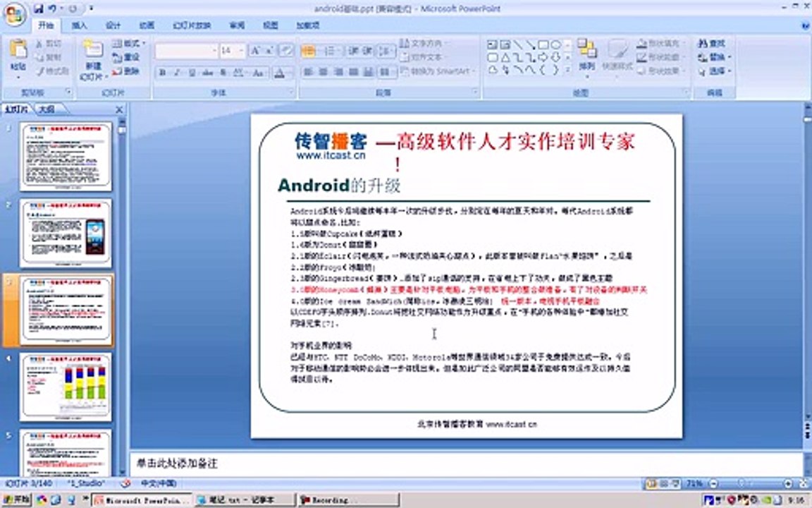Cut the selection with the scissors icon

39,44
